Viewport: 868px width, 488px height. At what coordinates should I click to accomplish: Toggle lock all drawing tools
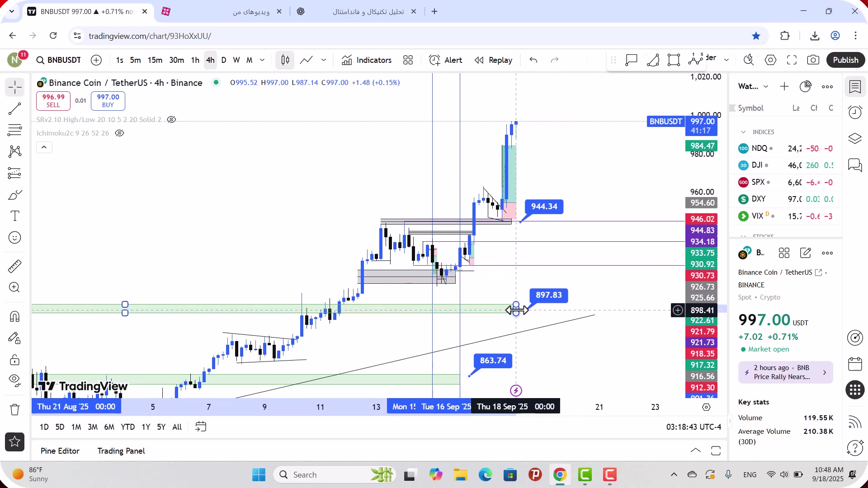(14, 360)
